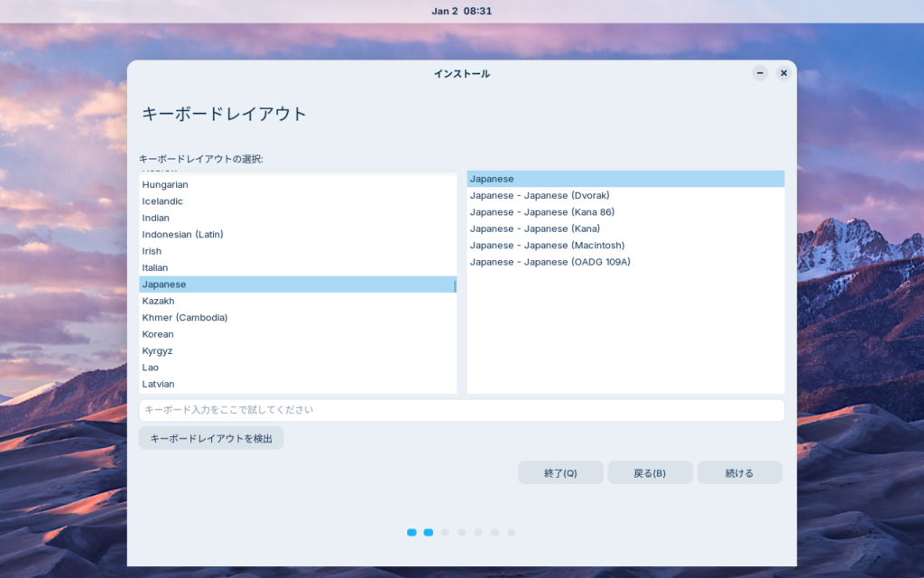Pick Japanese (Macintosh) variant
This screenshot has height=578, width=924.
coord(547,245)
